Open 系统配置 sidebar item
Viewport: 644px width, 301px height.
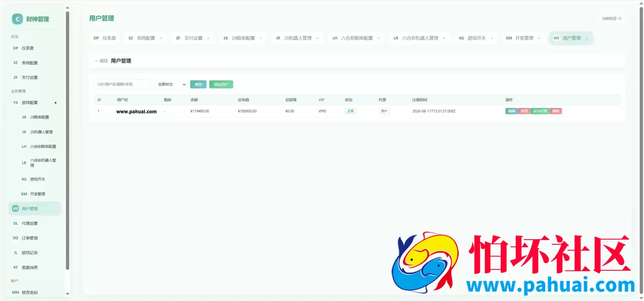point(35,63)
